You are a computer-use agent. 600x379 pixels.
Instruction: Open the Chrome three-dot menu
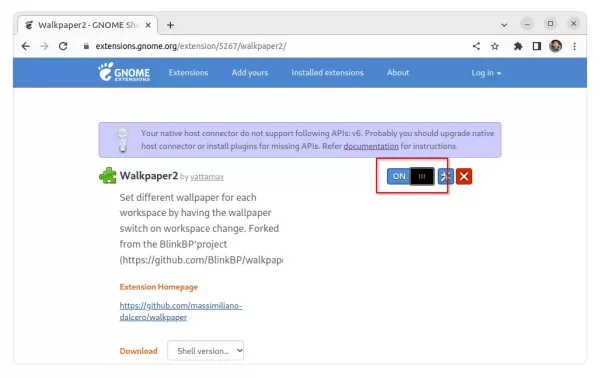[x=574, y=46]
